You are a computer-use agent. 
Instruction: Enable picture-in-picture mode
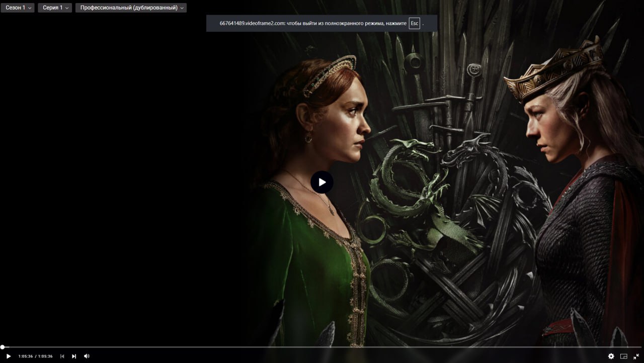(x=624, y=356)
